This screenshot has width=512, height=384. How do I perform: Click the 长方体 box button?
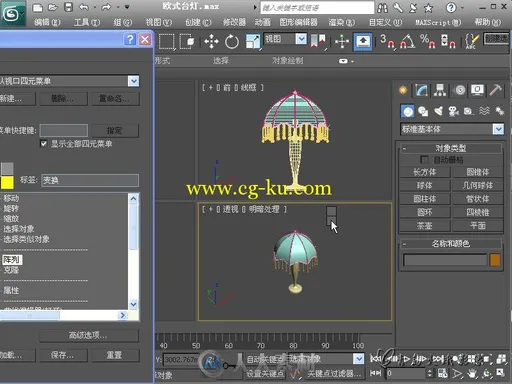click(x=425, y=172)
